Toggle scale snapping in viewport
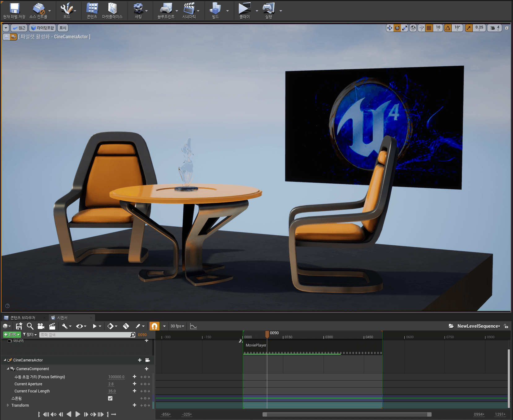This screenshot has width=513, height=420. [469, 28]
